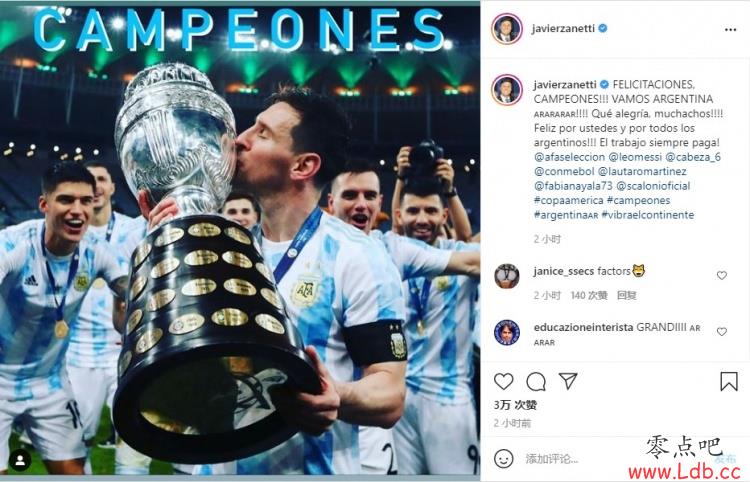Share post via paper plane icon

click(568, 381)
